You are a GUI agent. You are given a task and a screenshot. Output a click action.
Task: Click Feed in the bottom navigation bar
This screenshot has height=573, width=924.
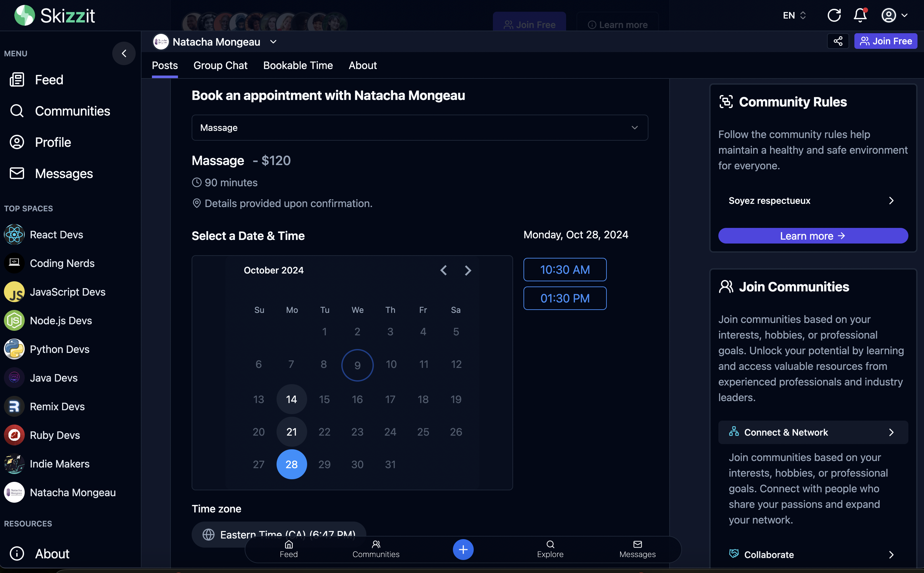[x=289, y=549]
